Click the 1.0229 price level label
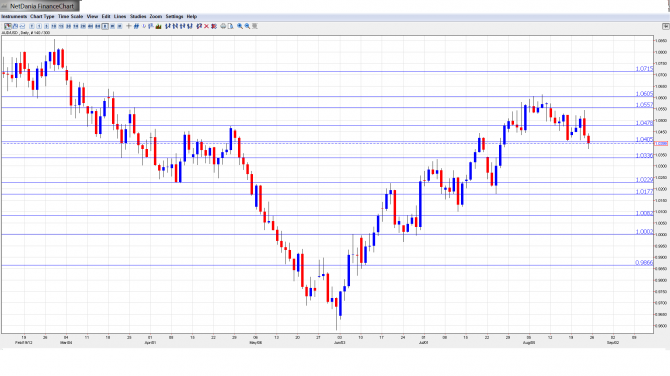This screenshot has width=670, height=376. click(x=644, y=180)
